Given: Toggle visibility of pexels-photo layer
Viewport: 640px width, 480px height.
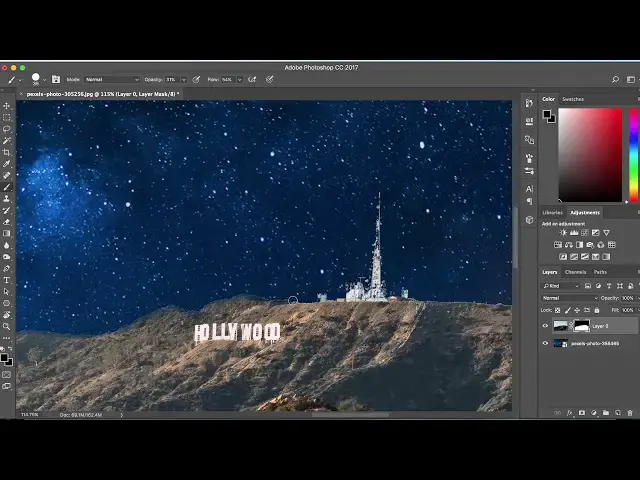Looking at the screenshot, I should pyautogui.click(x=545, y=343).
